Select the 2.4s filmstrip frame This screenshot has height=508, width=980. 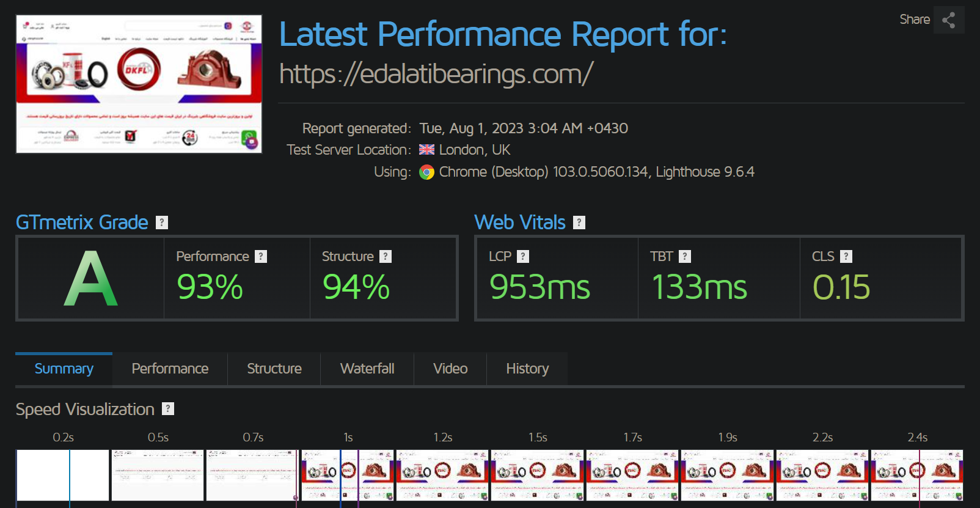pyautogui.click(x=917, y=475)
